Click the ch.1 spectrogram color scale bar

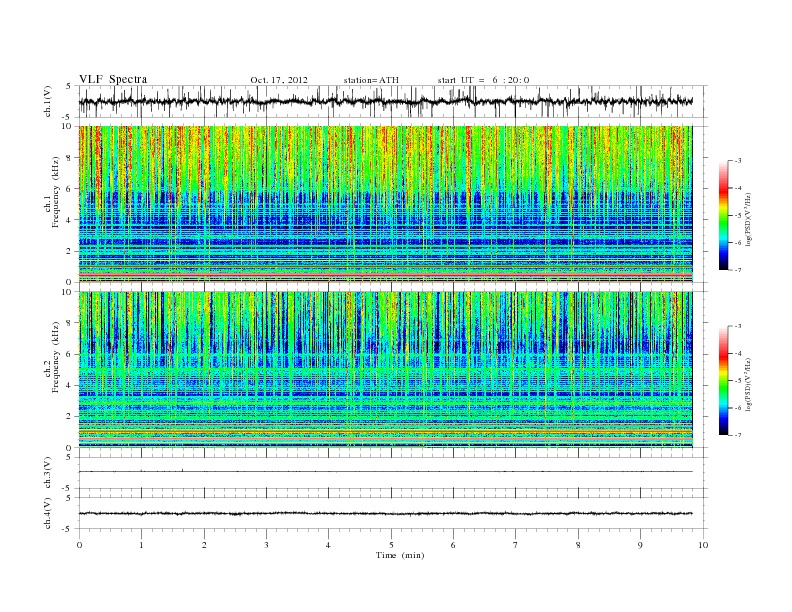pyautogui.click(x=724, y=216)
